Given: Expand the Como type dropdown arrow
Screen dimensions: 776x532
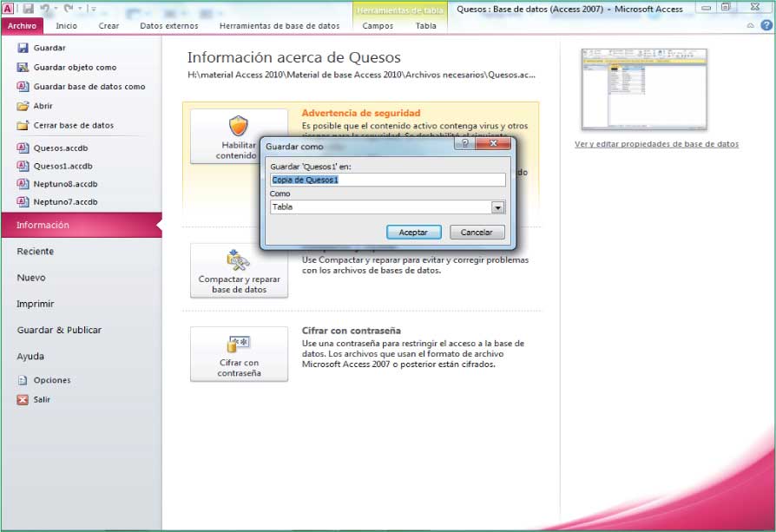Looking at the screenshot, I should coord(497,207).
